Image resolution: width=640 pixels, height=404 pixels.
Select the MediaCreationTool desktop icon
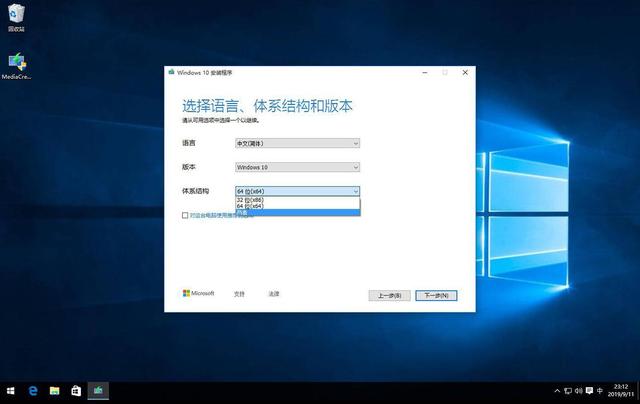coord(17,64)
